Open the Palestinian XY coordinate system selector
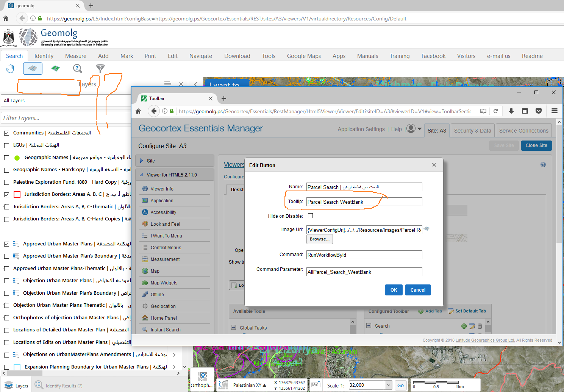 click(x=250, y=385)
